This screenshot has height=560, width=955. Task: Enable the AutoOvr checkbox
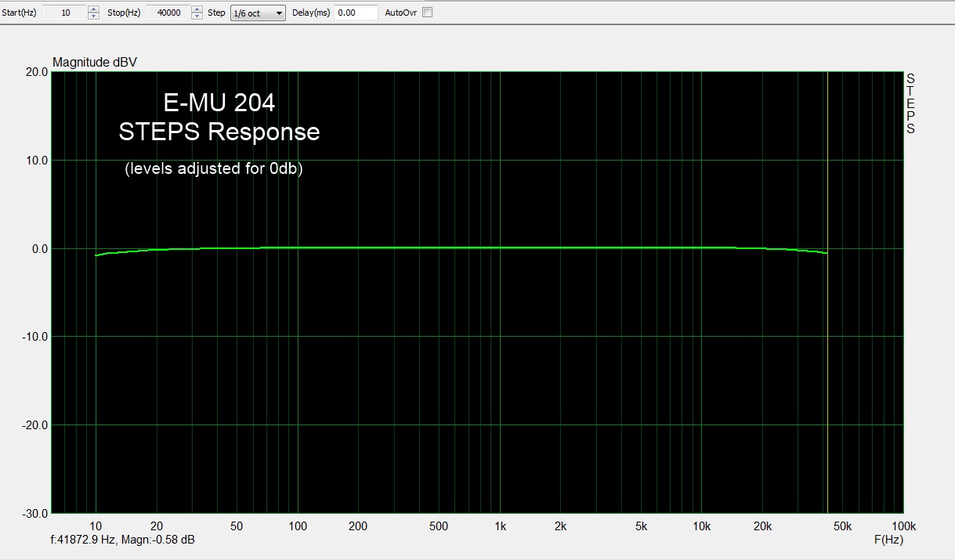[427, 13]
